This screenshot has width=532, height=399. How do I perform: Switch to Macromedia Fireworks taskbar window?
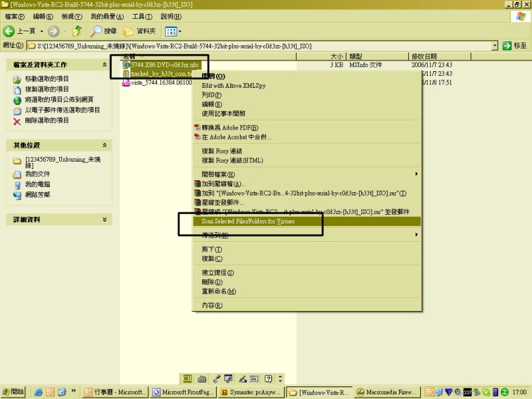pos(388,392)
